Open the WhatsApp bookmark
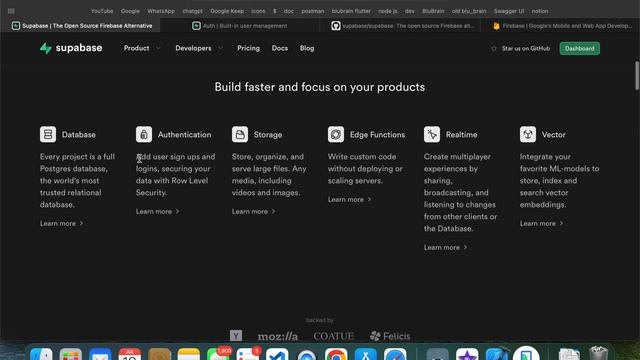640x360 pixels. tap(161, 11)
